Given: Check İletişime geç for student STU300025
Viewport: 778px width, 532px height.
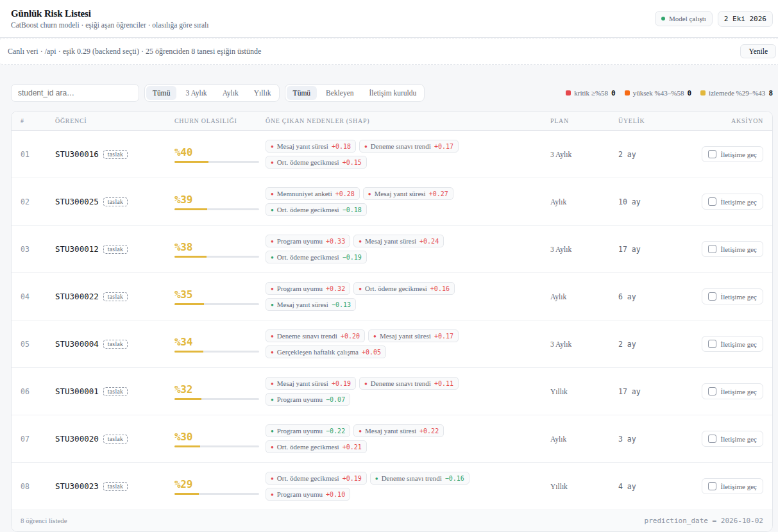Looking at the screenshot, I should tap(712, 201).
